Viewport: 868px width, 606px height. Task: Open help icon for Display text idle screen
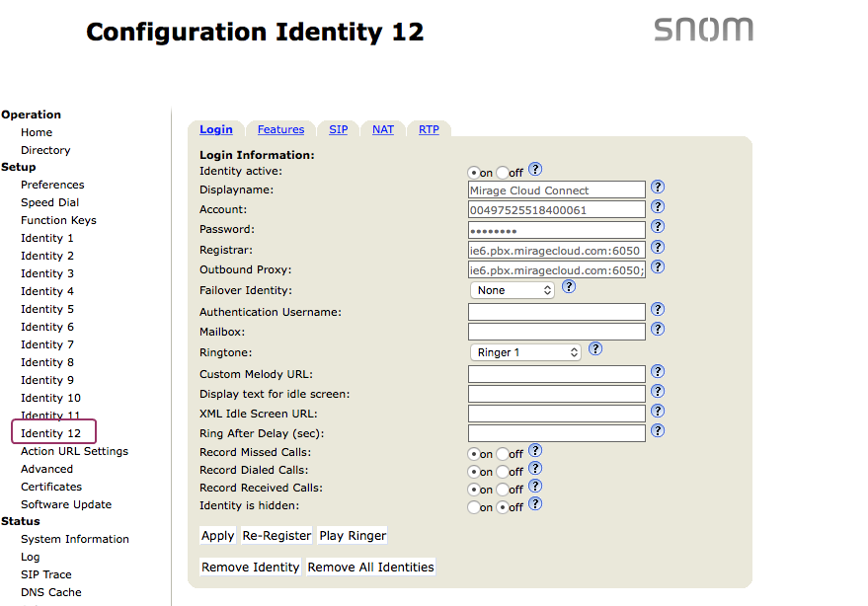[658, 392]
